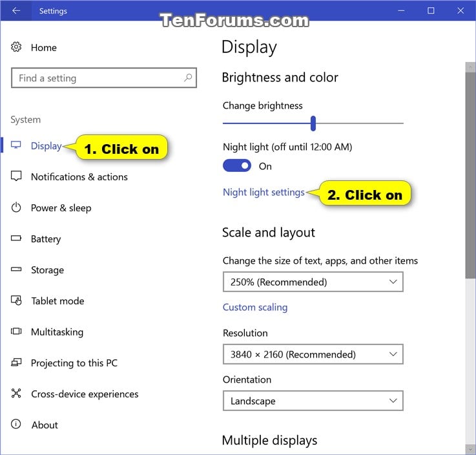476x455 pixels.
Task: Click the scrollbar up arrow
Action: 470,67
